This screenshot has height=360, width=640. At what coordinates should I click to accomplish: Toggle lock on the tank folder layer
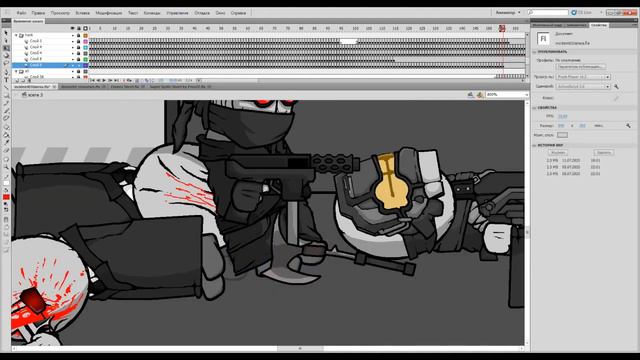pyautogui.click(x=79, y=36)
